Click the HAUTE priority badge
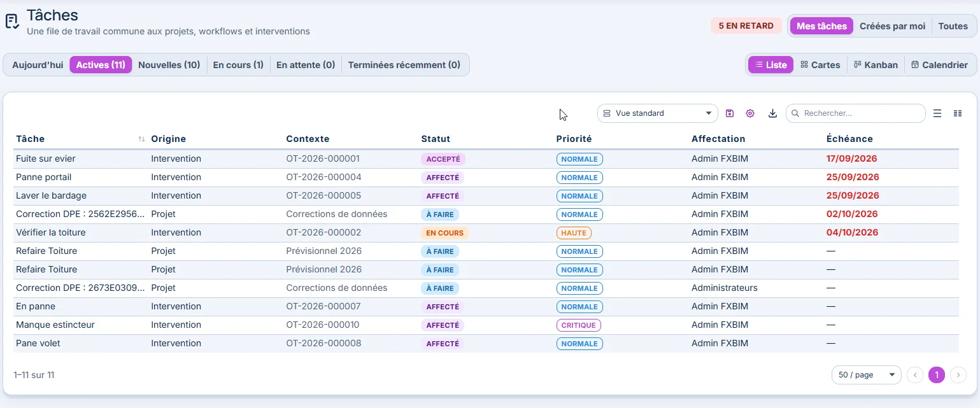980x408 pixels. point(574,233)
